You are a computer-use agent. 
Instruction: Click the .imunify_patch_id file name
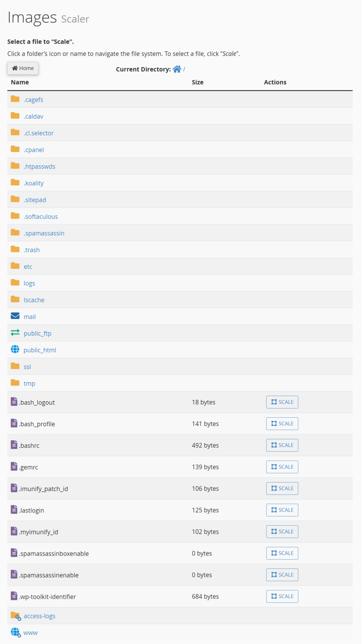click(x=43, y=489)
